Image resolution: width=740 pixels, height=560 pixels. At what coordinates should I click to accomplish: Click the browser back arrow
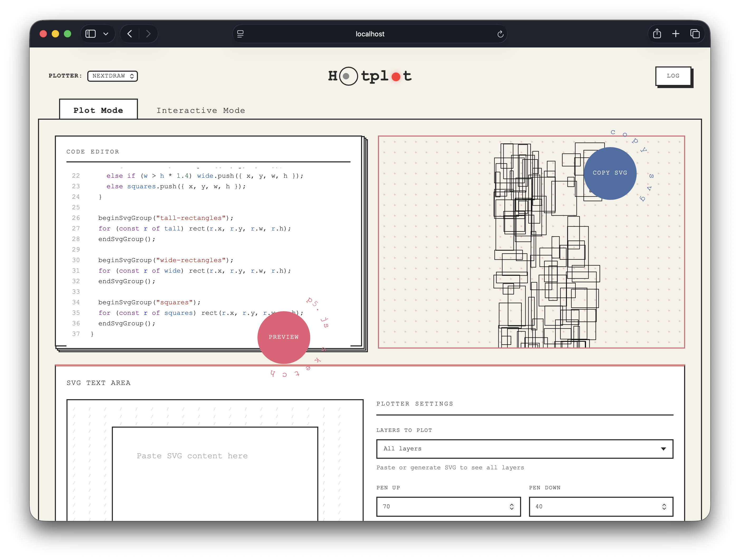click(130, 34)
